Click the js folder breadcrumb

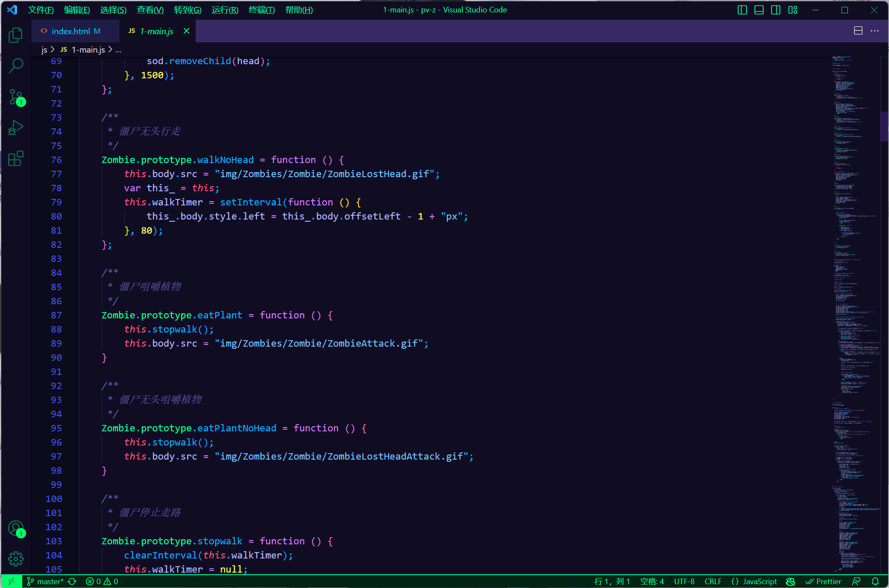44,50
